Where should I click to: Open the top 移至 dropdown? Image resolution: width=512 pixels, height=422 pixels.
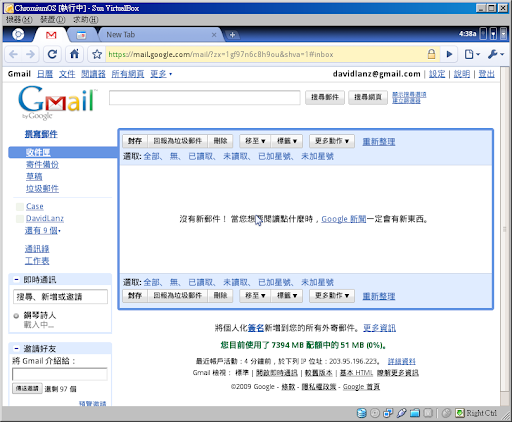255,141
